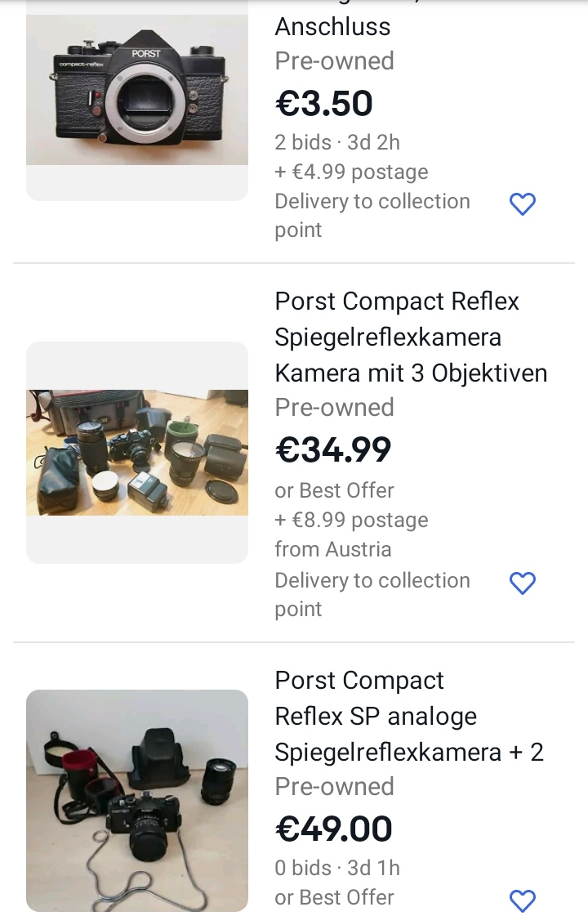Watch the €49.00 Porst Compact Reflex SP
The image size is (588, 916).
click(x=522, y=900)
